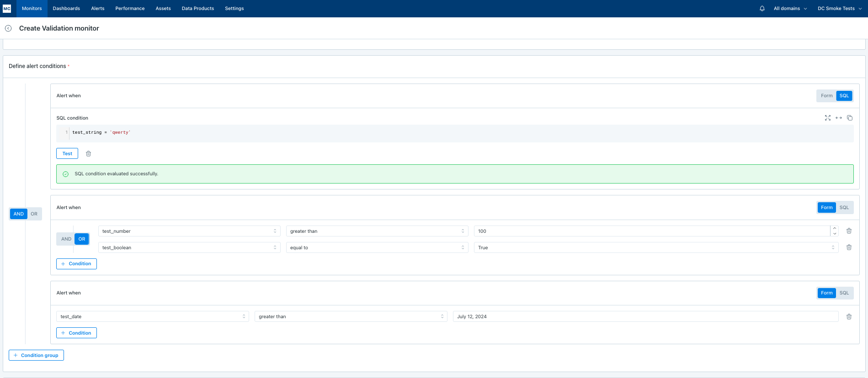Switch the condition groups operator to OR
The height and width of the screenshot is (378, 868).
point(34,214)
